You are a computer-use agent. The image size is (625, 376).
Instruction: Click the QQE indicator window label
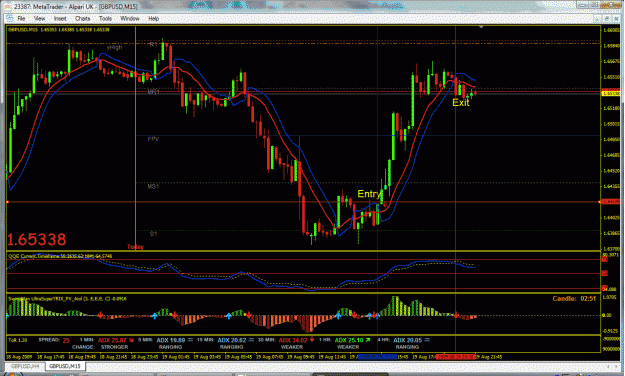pyautogui.click(x=60, y=256)
